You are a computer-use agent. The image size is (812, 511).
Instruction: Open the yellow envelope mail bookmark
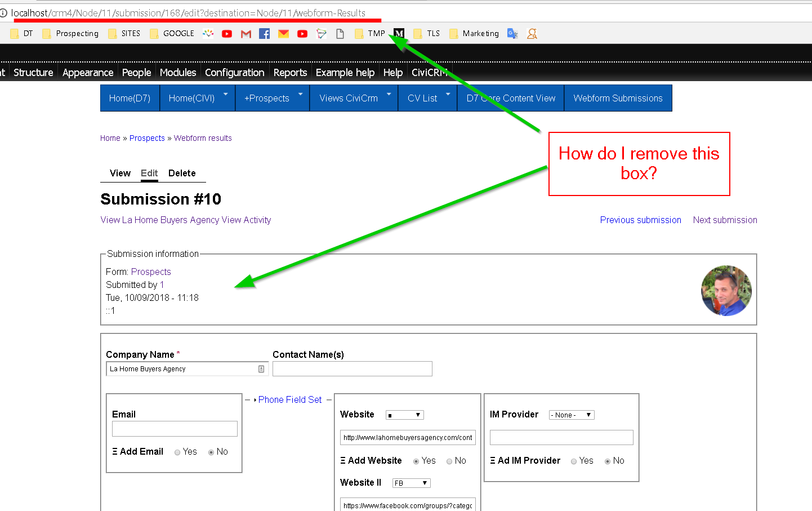283,34
